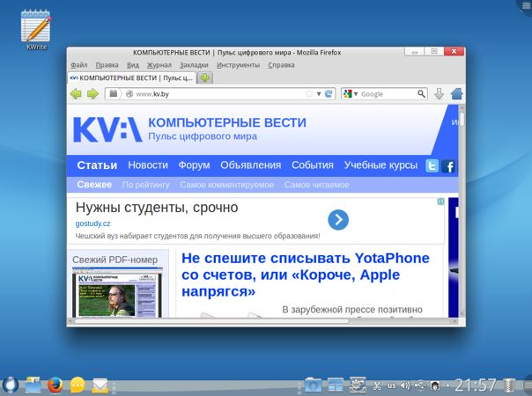This screenshot has width=532, height=396.
Task: Open the mail client icon in panel
Action: pos(100,385)
